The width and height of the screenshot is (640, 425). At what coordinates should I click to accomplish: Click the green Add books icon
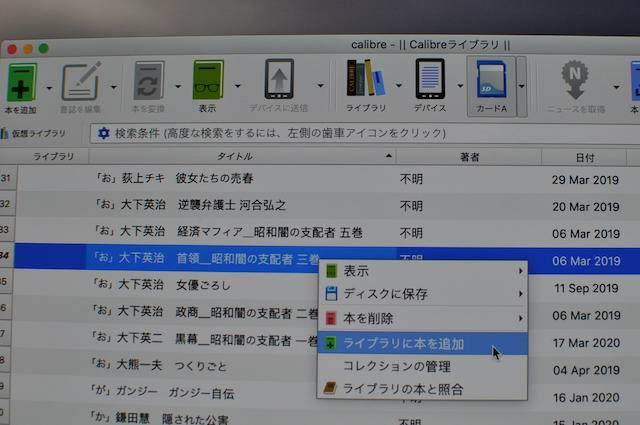[x=22, y=82]
